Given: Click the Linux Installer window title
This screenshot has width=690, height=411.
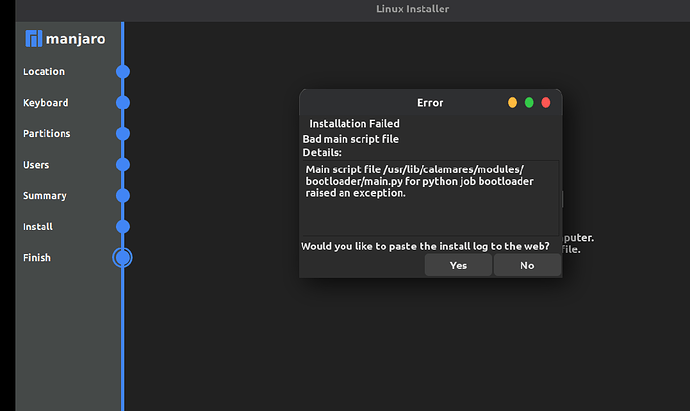Looking at the screenshot, I should tap(412, 9).
